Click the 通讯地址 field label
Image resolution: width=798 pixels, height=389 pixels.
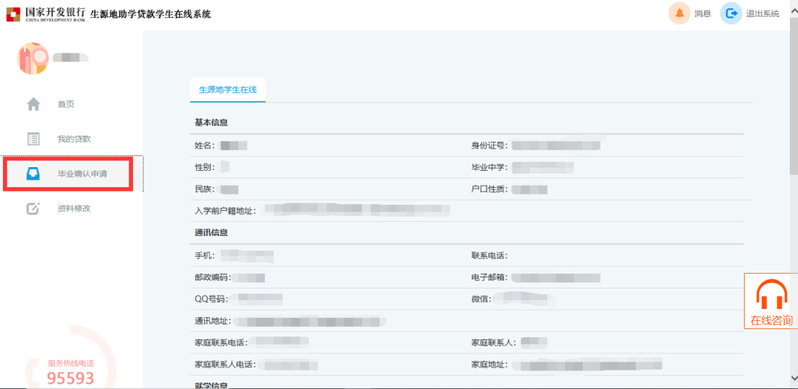(x=213, y=321)
